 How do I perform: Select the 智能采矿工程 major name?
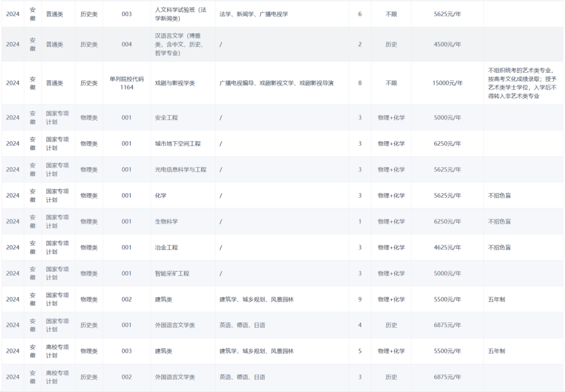[171, 273]
